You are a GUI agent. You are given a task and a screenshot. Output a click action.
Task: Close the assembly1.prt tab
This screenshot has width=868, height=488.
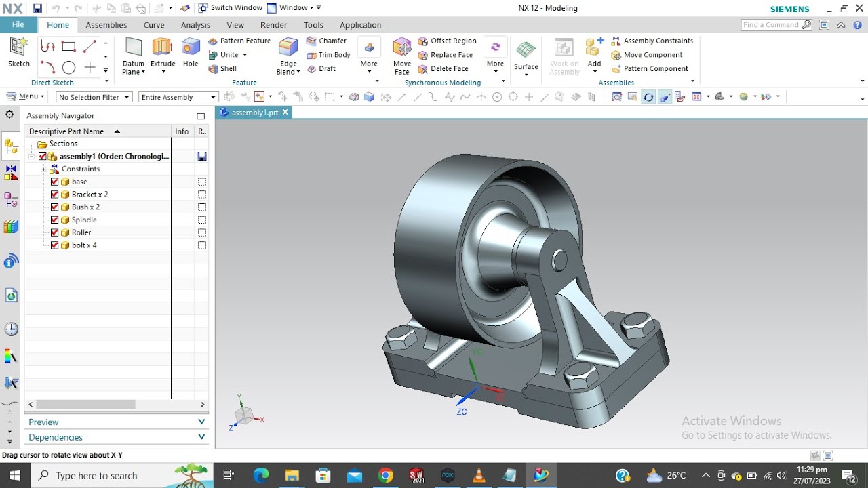(285, 113)
